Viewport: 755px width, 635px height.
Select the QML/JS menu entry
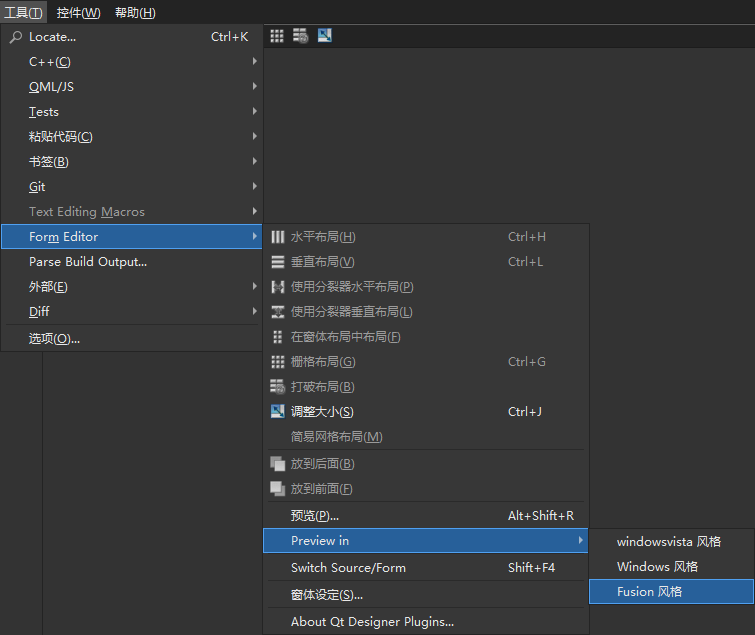point(131,87)
